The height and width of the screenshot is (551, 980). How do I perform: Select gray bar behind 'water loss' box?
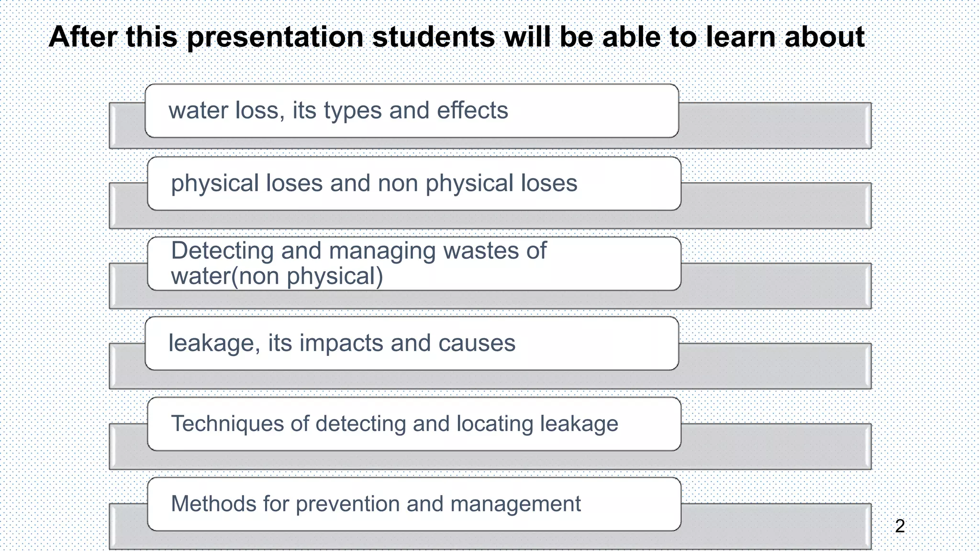pyautogui.click(x=775, y=125)
